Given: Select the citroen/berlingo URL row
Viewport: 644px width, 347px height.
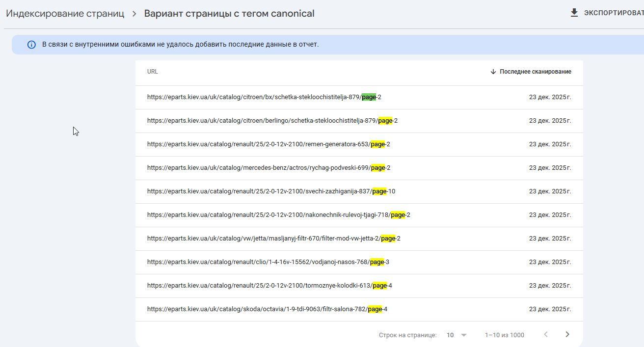Looking at the screenshot, I should click(x=272, y=121).
